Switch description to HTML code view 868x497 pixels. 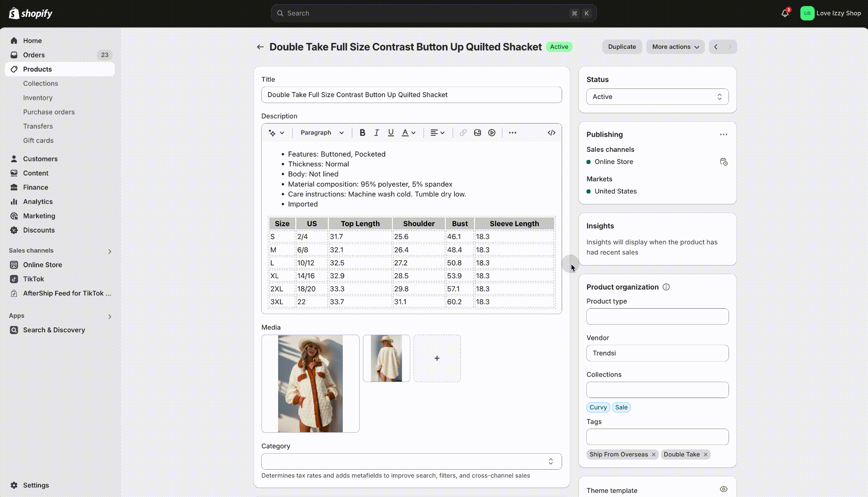pyautogui.click(x=551, y=133)
